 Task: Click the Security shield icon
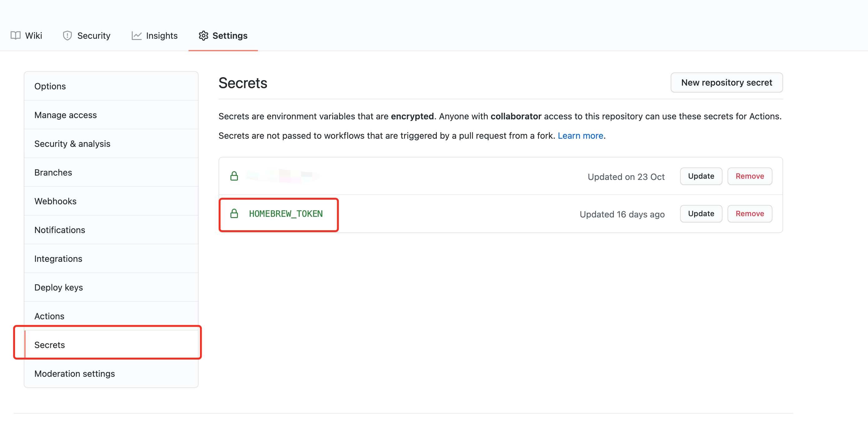click(x=67, y=35)
